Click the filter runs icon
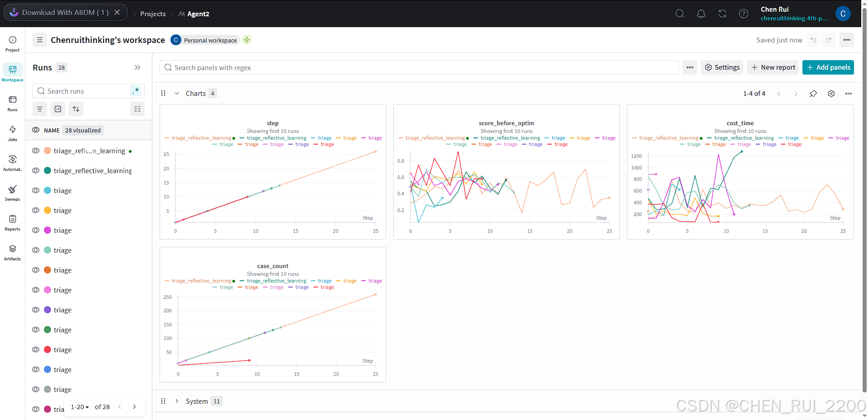Screen dimensions: 868x420 click(40, 109)
